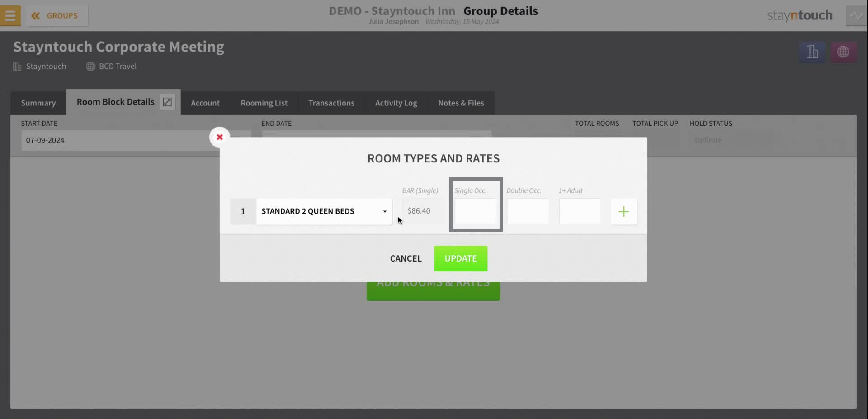Image resolution: width=868 pixels, height=419 pixels.
Task: Click the BCD Travel agent link
Action: [118, 66]
